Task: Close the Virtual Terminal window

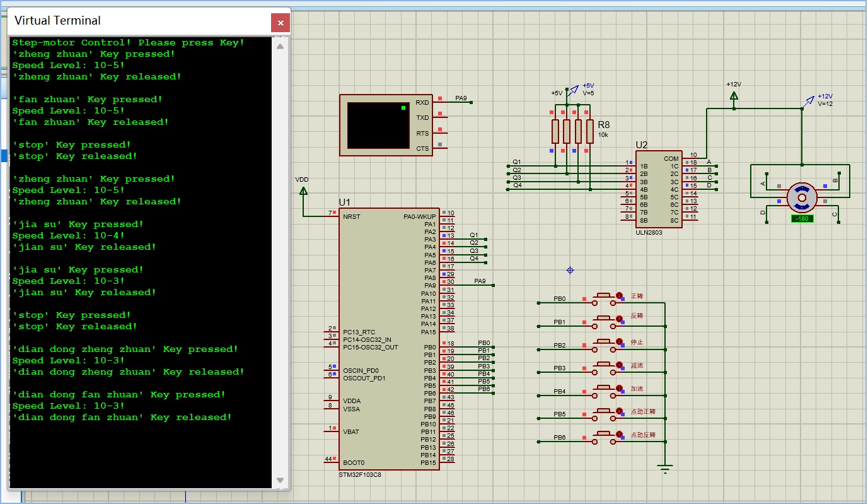Action: click(x=281, y=23)
